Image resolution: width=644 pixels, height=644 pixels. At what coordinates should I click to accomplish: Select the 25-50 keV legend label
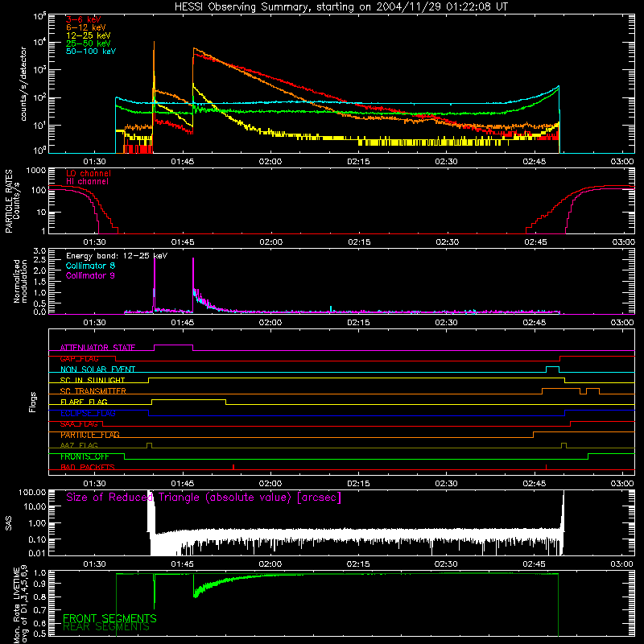89,43
